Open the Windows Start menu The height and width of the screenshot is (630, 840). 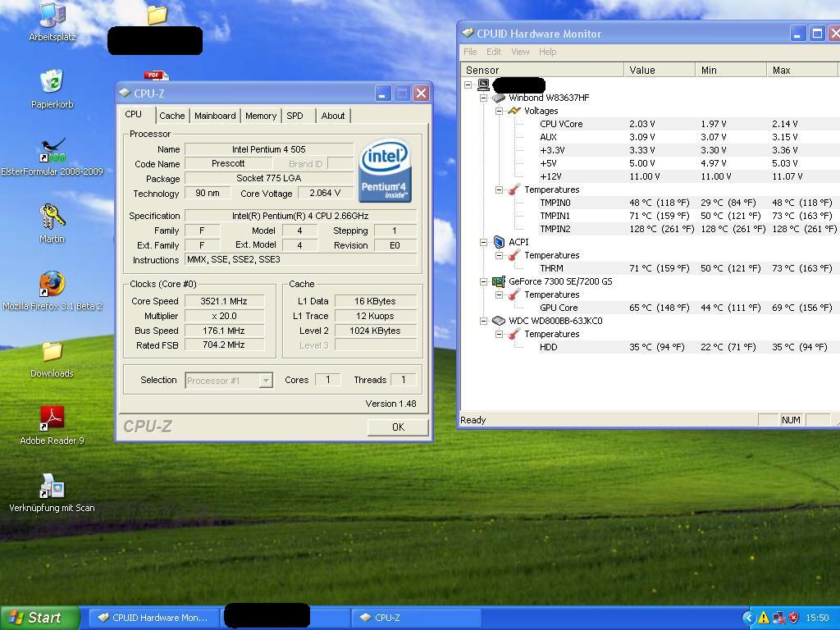point(39,618)
